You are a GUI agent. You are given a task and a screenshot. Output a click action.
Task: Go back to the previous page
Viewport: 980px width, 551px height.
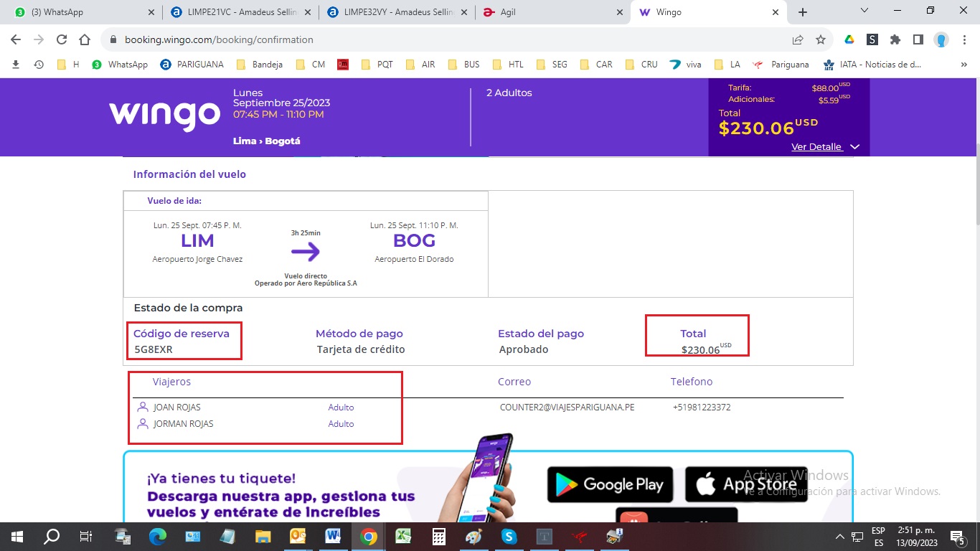[16, 39]
